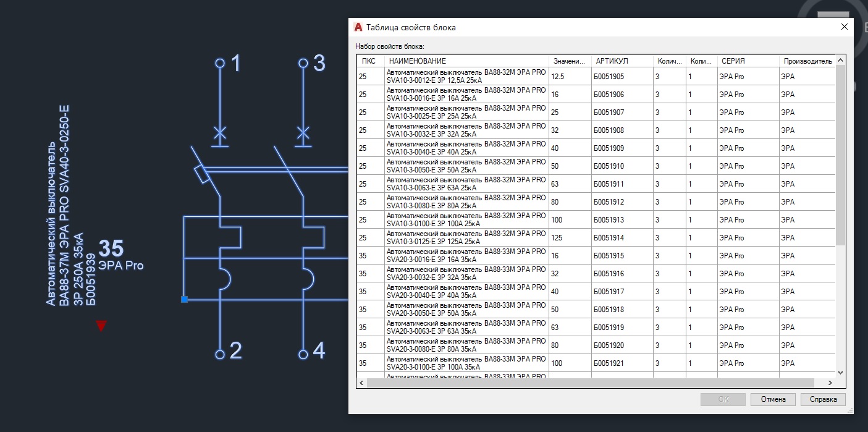Click the name cell SVA10-3-0063-E 3P 63A 25кА

point(467,184)
